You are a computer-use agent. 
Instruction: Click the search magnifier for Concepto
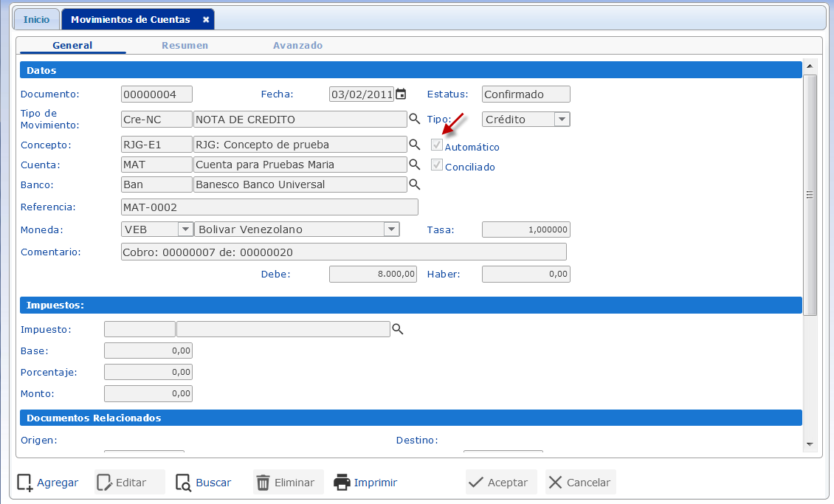point(414,144)
